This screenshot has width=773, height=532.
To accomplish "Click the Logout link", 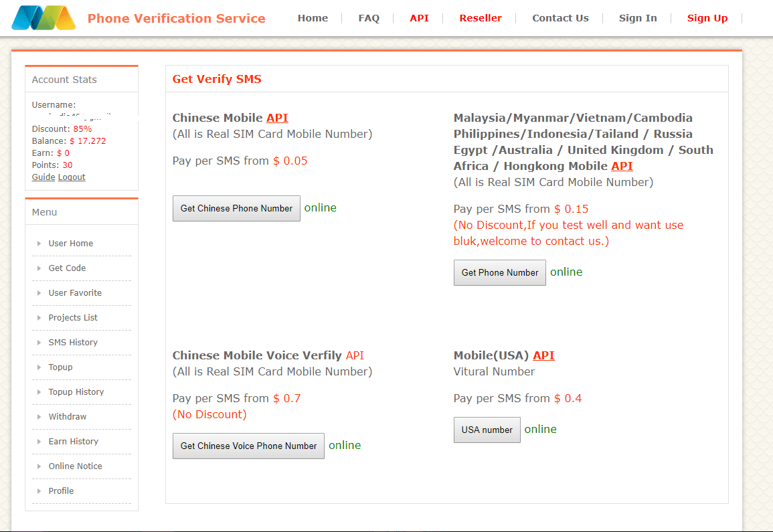I will tap(72, 177).
